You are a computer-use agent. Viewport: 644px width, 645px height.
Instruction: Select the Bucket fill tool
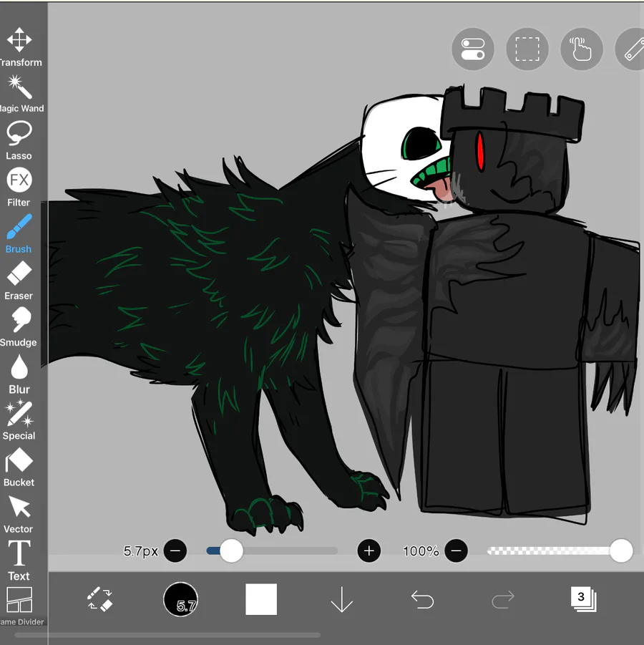19,467
